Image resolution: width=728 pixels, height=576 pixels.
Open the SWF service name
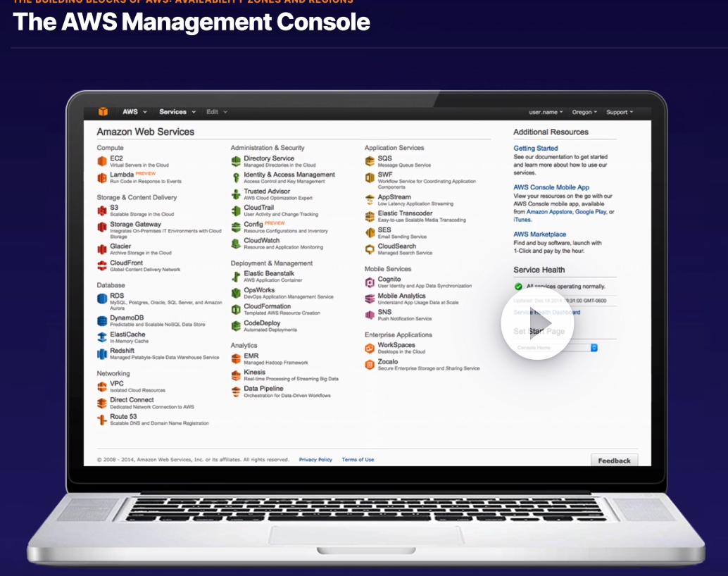pyautogui.click(x=385, y=175)
